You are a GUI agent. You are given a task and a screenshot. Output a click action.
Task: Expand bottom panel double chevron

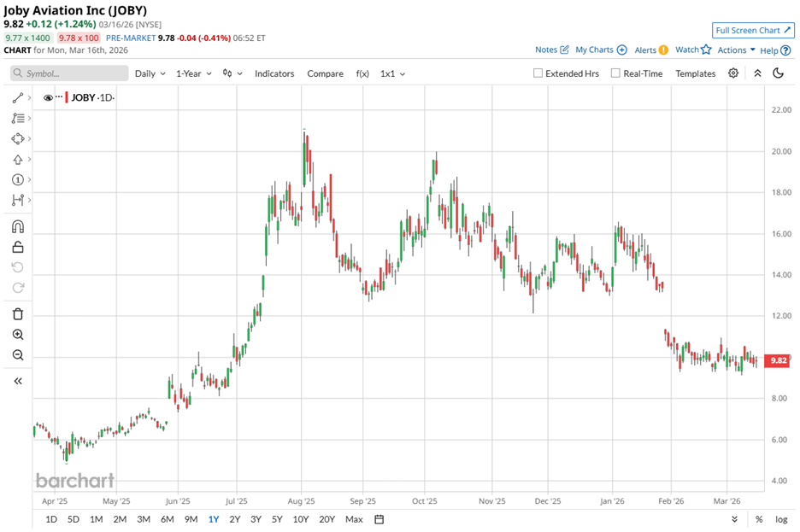(735, 519)
